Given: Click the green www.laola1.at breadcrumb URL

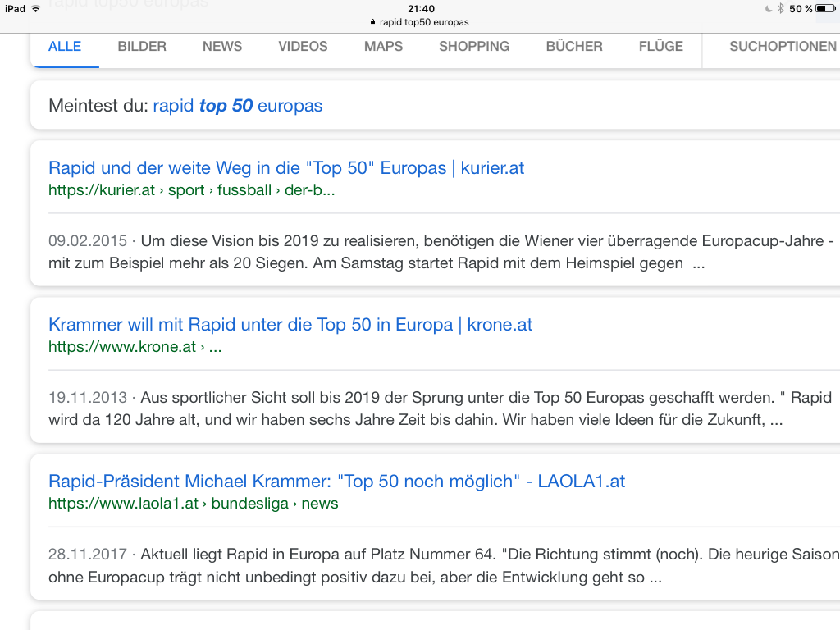Looking at the screenshot, I should pyautogui.click(x=193, y=504).
